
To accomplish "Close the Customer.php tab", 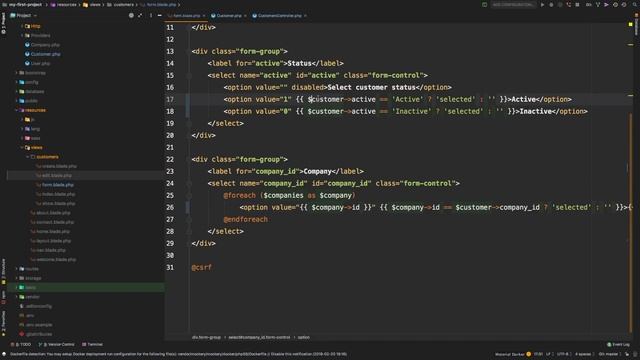I will (x=245, y=16).
